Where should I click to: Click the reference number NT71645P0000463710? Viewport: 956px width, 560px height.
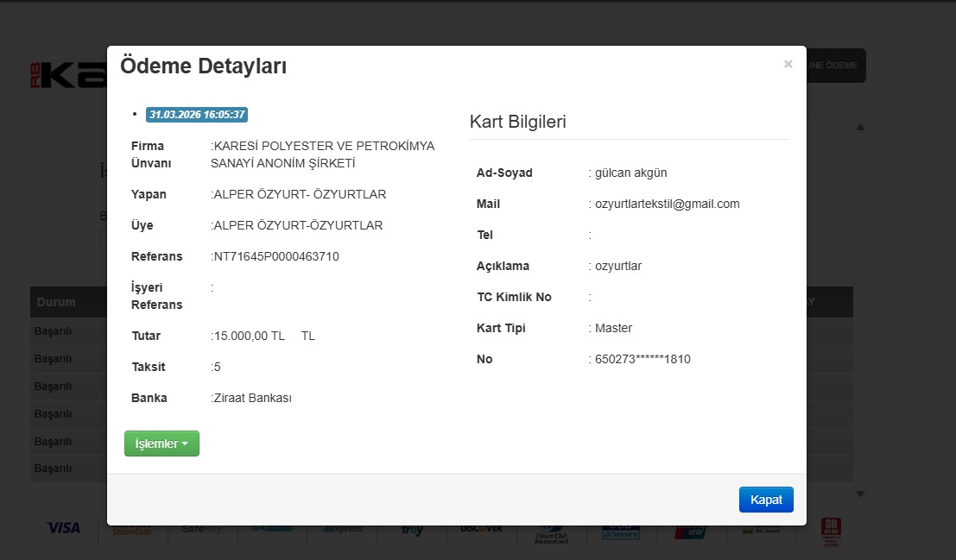(276, 256)
